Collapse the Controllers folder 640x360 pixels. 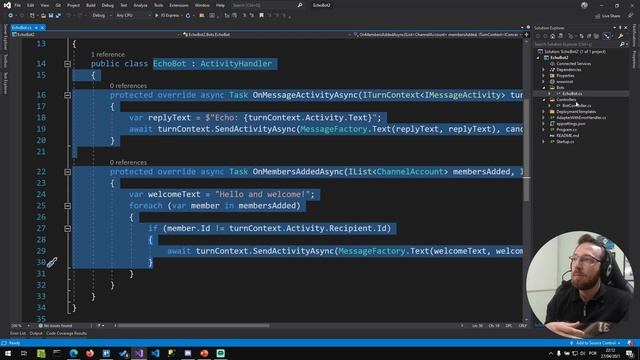(x=543, y=100)
